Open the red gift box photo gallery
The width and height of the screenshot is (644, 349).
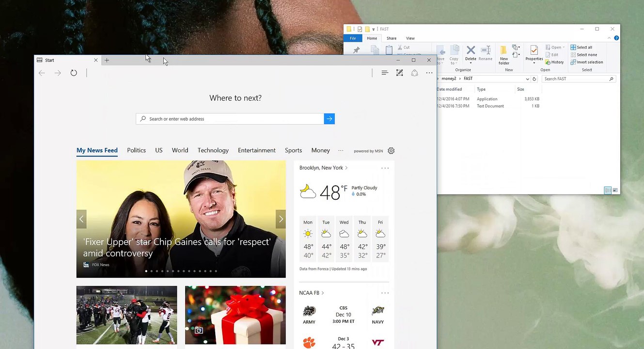235,315
